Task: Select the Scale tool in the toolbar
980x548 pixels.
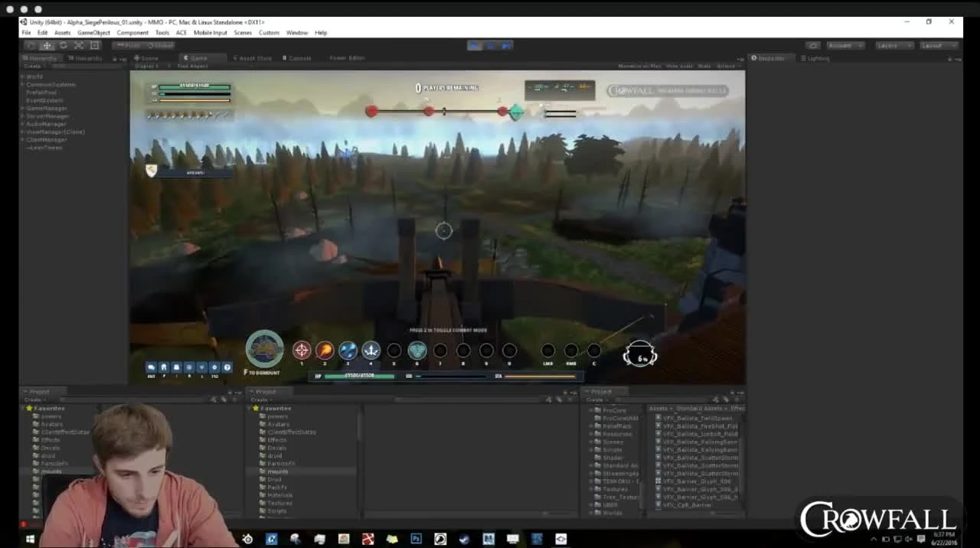Action: pyautogui.click(x=80, y=45)
